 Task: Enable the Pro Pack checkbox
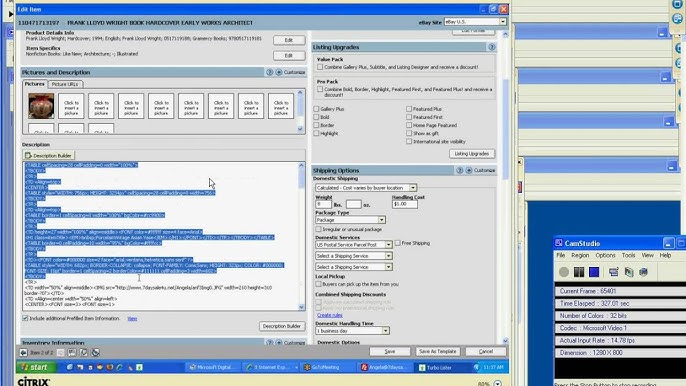(x=320, y=89)
